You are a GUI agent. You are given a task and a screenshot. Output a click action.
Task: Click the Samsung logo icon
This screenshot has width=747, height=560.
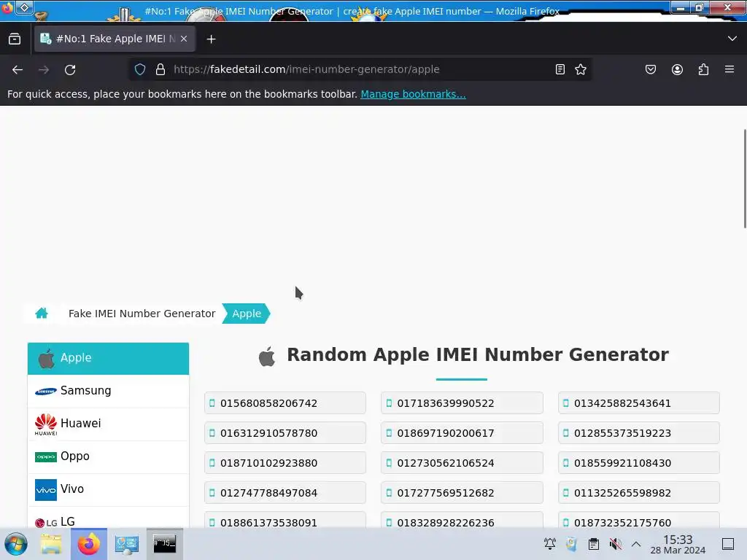pyautogui.click(x=46, y=392)
